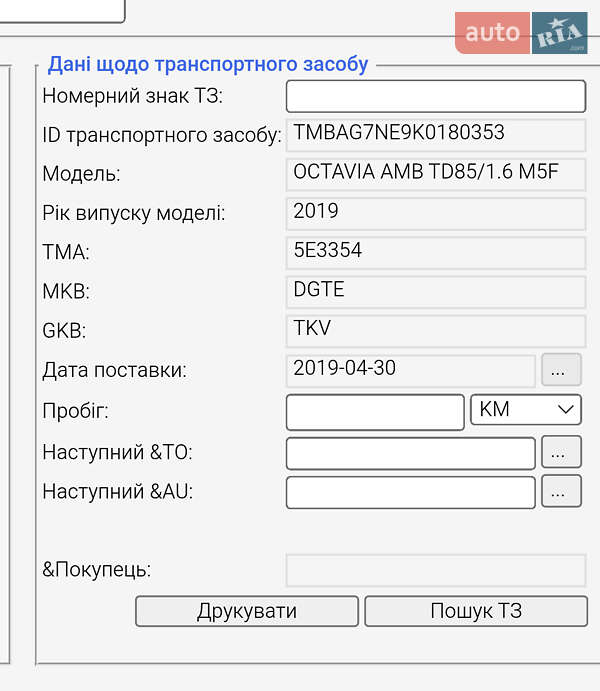The image size is (600, 691).
Task: Open the ellipsis button beside Наступний &ТО
Action: coord(561,452)
